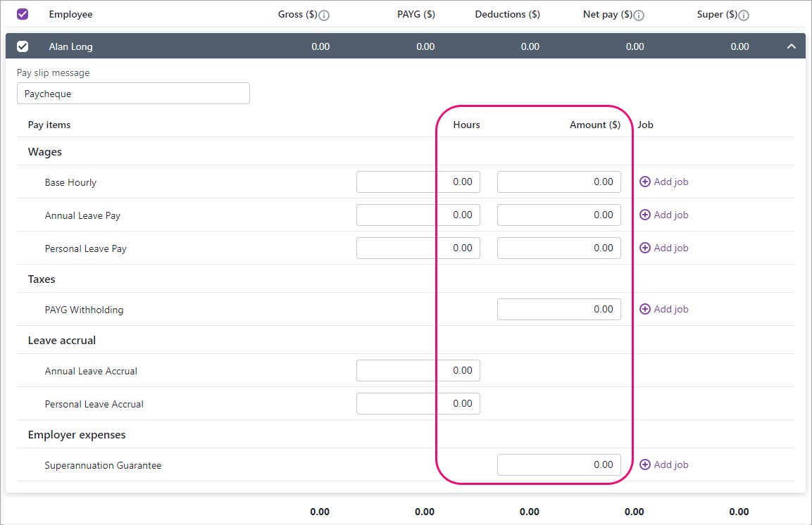The image size is (812, 525).
Task: Click the Base Hourly amount field
Action: click(x=558, y=182)
